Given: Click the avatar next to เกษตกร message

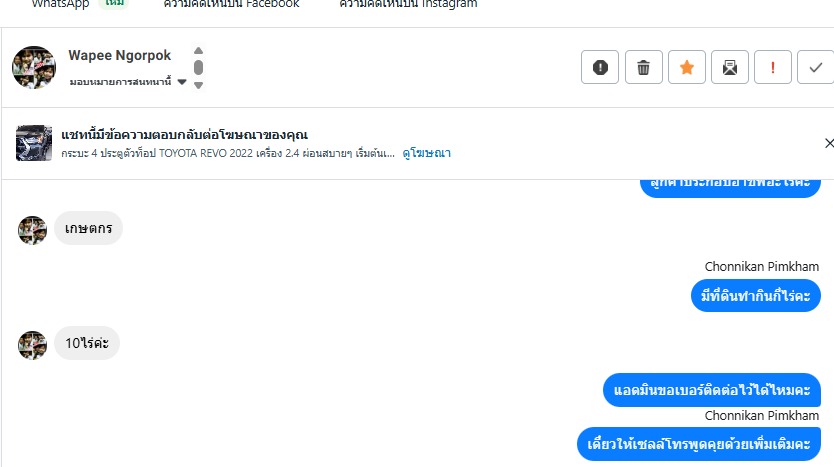Looking at the screenshot, I should point(32,230).
